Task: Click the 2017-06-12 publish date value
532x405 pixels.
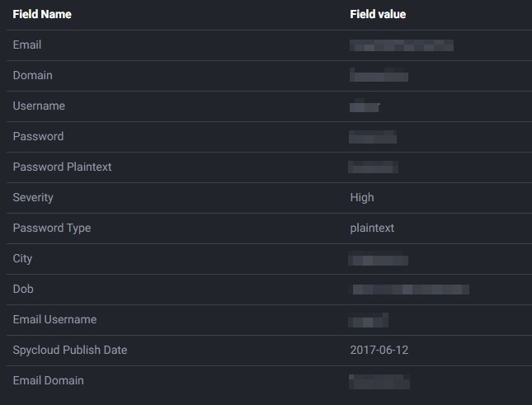Action: tap(379, 350)
